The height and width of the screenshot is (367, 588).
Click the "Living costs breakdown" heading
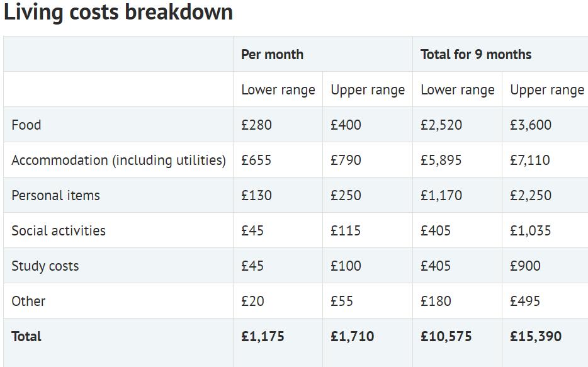(118, 12)
